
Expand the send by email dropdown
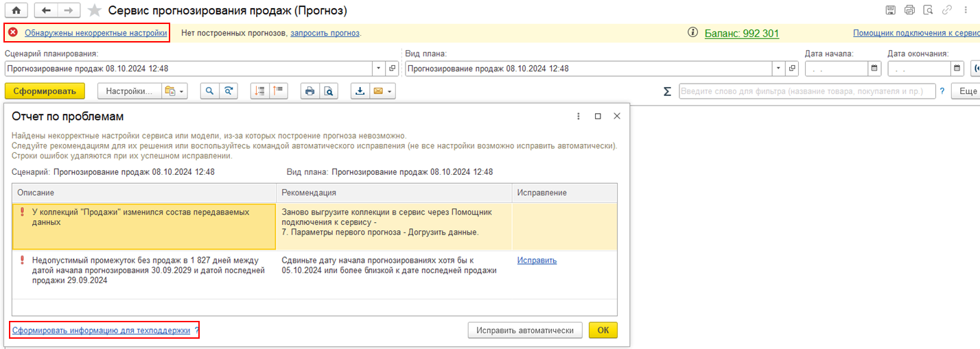(390, 91)
